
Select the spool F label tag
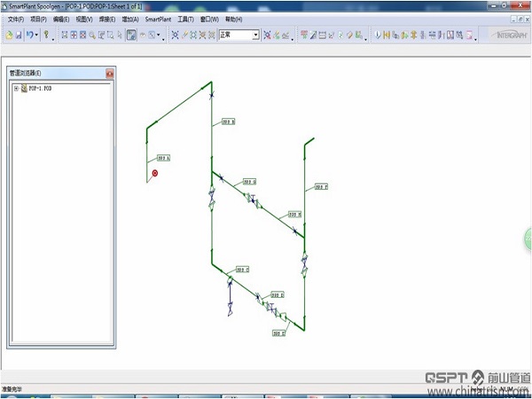tap(321, 186)
